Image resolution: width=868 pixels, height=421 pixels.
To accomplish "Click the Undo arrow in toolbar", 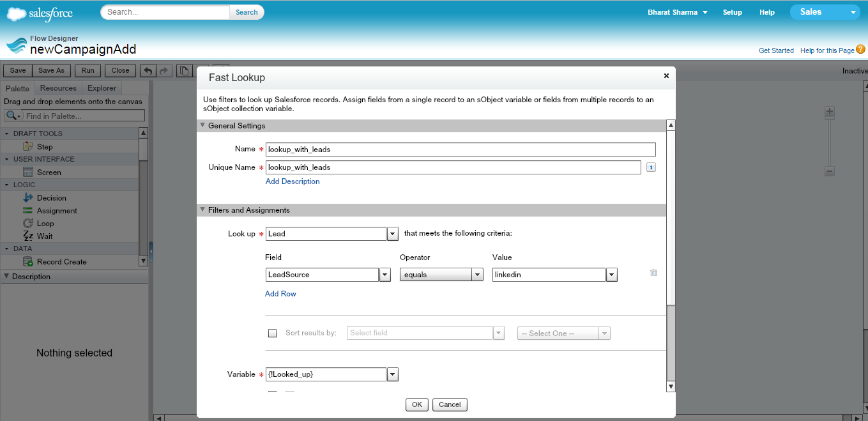I will coord(148,70).
